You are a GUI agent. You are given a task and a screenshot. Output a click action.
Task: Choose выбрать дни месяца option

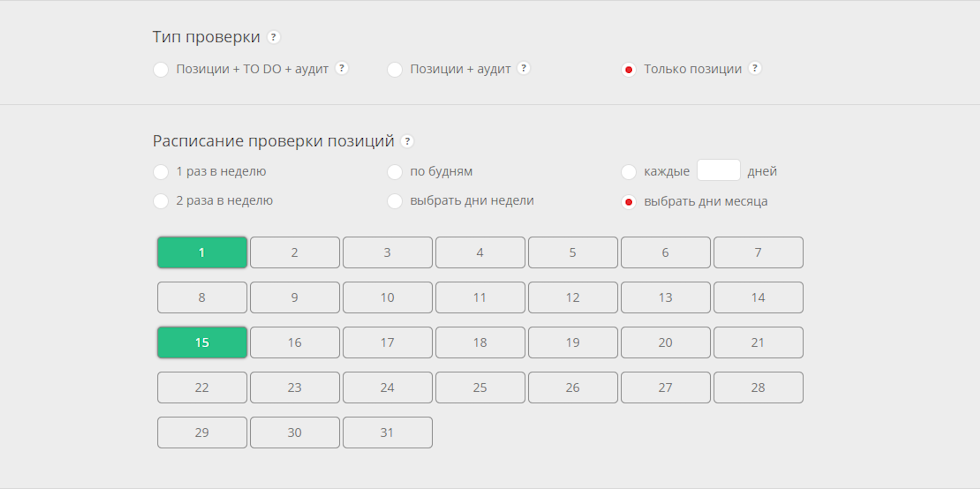coord(628,202)
